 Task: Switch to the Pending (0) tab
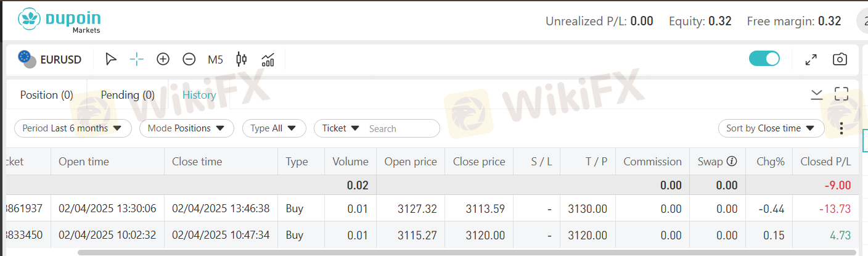click(x=128, y=95)
